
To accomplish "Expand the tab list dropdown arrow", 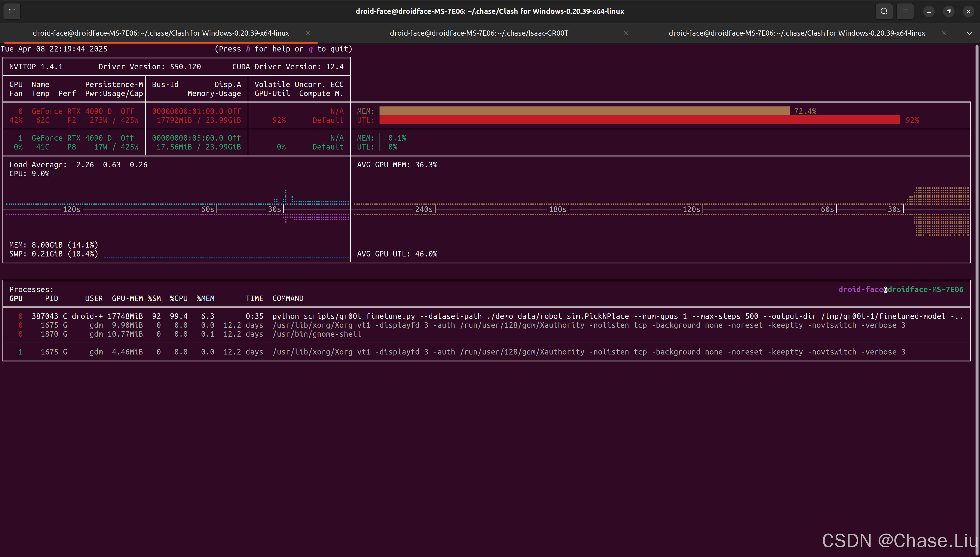I will click(969, 33).
